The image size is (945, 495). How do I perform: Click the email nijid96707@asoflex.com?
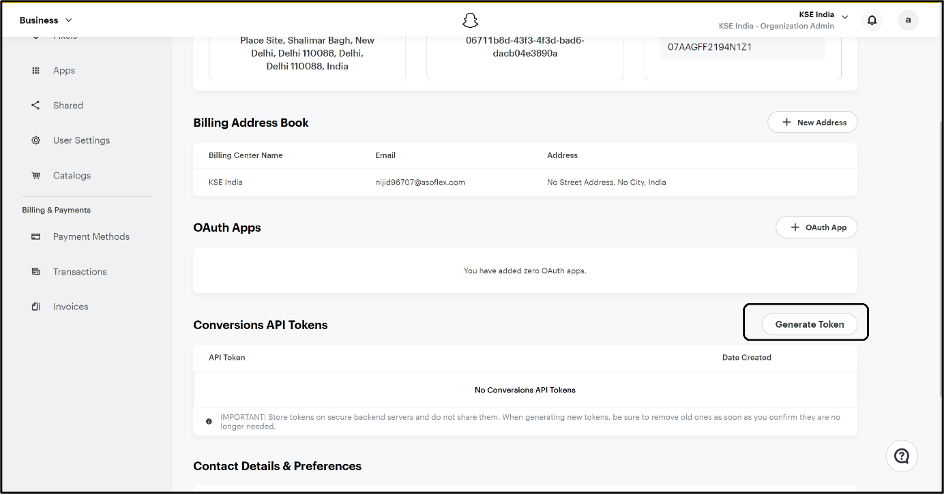(420, 182)
